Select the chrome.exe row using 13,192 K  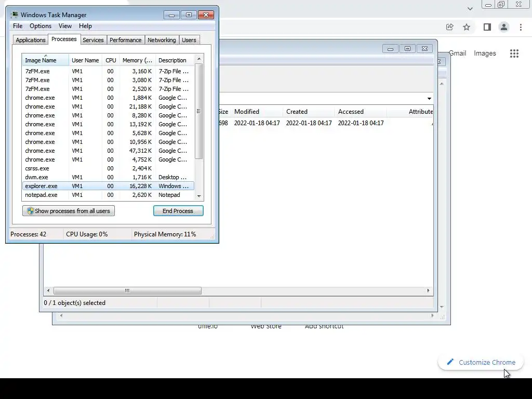pos(108,124)
